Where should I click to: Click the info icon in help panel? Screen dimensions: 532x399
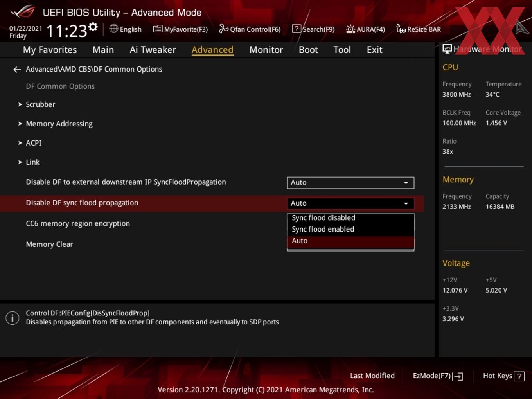coord(13,318)
